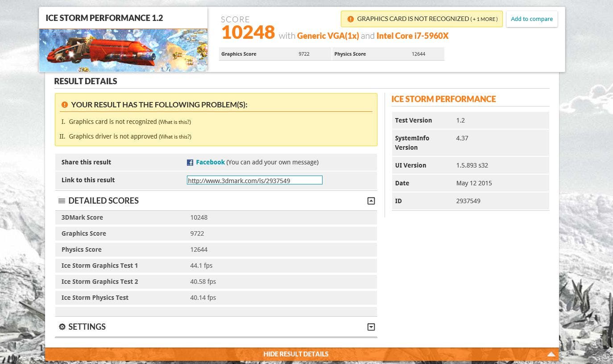Click the Detailed Scores list icon
The height and width of the screenshot is (364, 613).
point(62,201)
